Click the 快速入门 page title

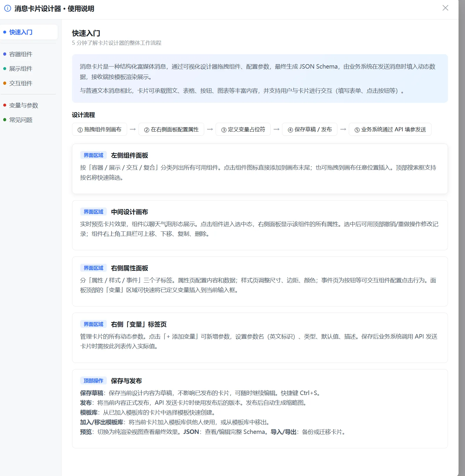(x=86, y=33)
